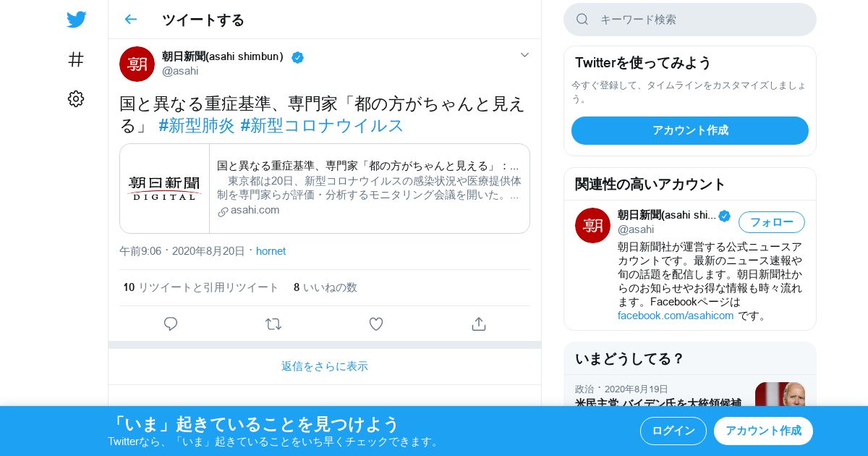868x456 pixels.
Task: Open the hornet source link
Action: [x=271, y=251]
